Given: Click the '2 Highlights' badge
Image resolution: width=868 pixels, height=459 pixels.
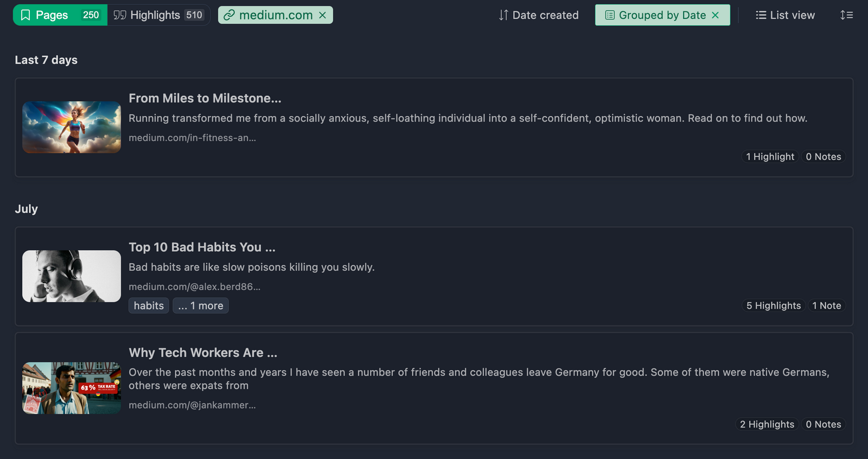Looking at the screenshot, I should tap(767, 424).
